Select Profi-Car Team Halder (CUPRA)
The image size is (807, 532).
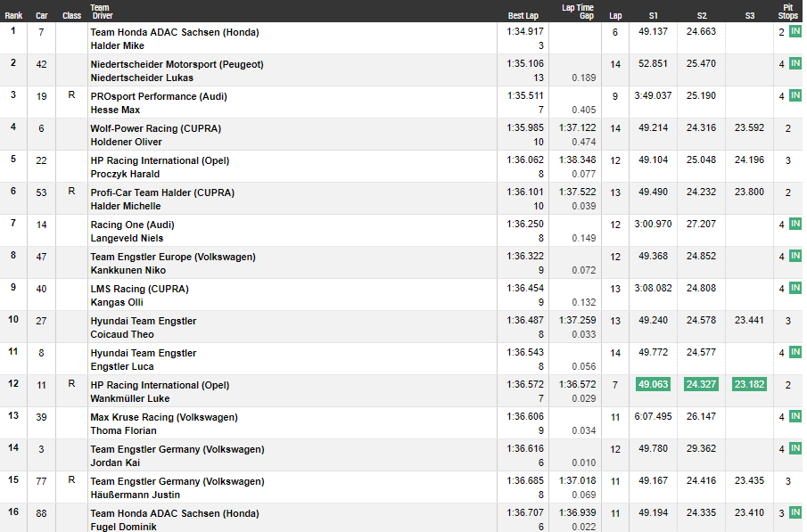pos(162,192)
